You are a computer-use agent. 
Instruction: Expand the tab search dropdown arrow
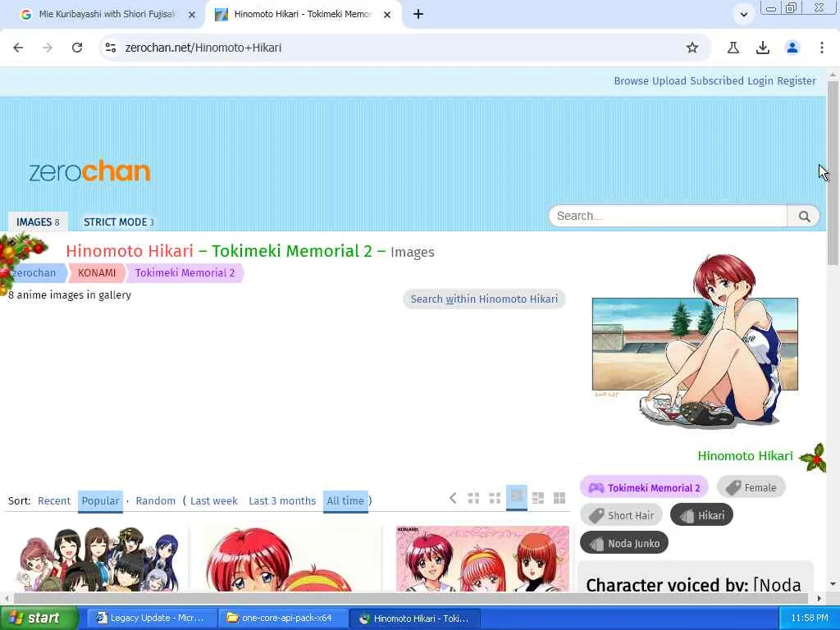[743, 15]
